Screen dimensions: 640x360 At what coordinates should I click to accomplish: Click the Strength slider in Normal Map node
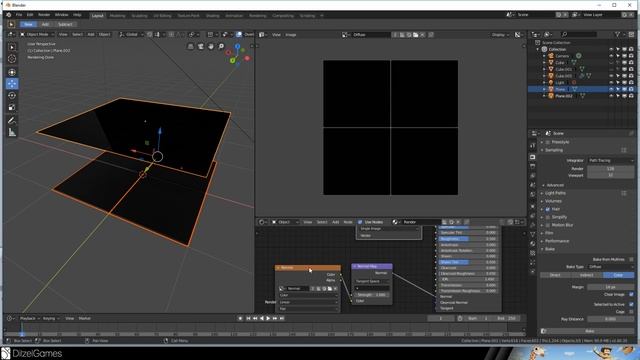coord(372,295)
